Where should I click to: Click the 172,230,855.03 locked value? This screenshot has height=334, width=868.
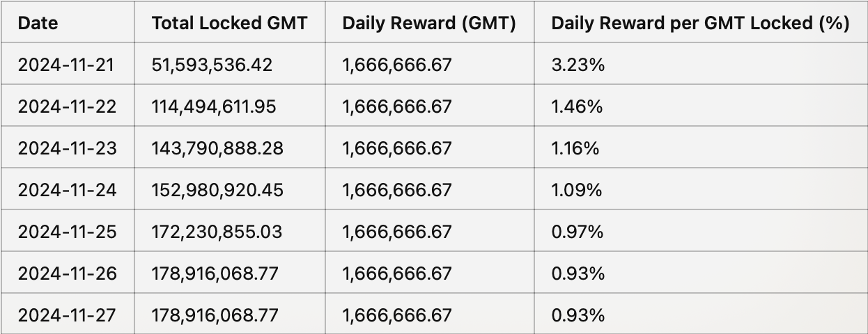click(217, 232)
